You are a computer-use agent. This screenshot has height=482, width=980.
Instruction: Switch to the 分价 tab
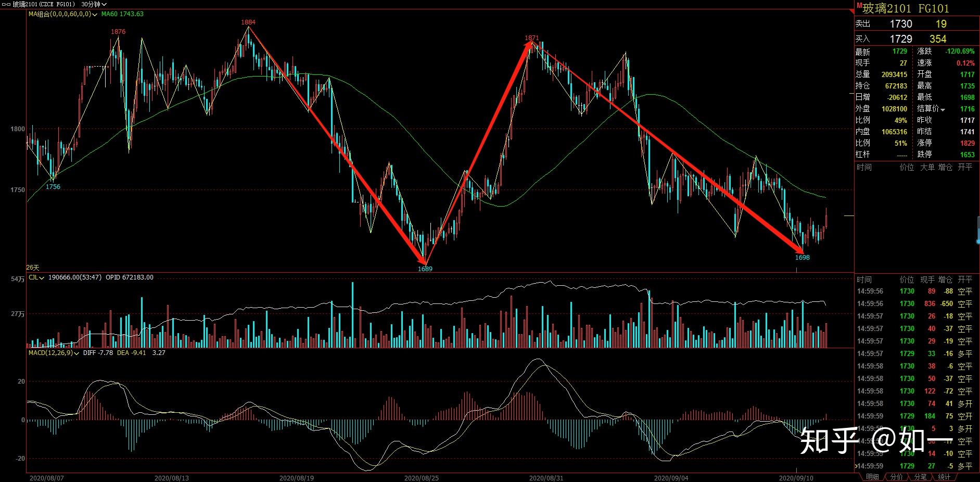[896, 477]
